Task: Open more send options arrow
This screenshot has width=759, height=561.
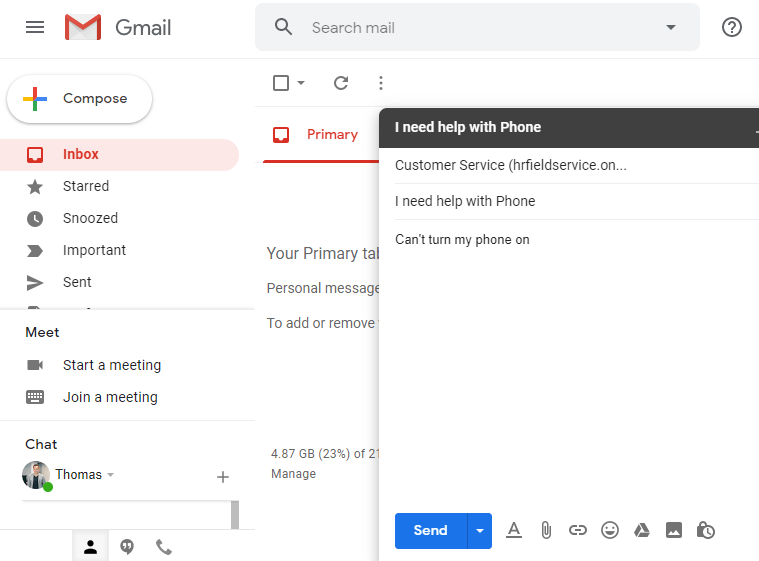Action: 480,530
